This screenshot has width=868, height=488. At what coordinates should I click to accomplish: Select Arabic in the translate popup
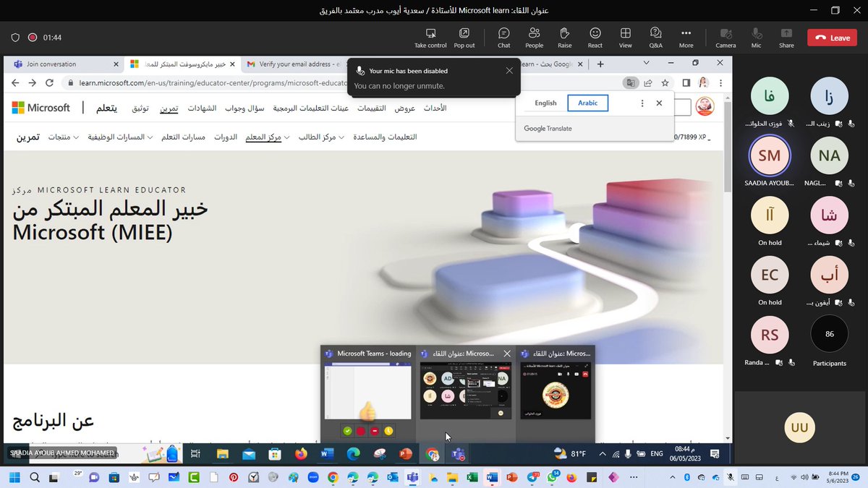tap(588, 103)
